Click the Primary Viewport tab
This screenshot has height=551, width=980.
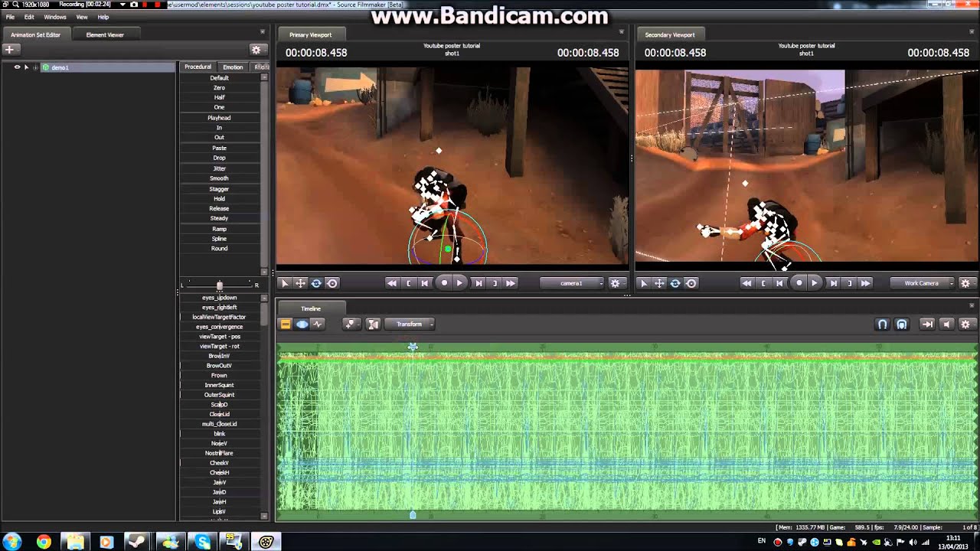[311, 34]
